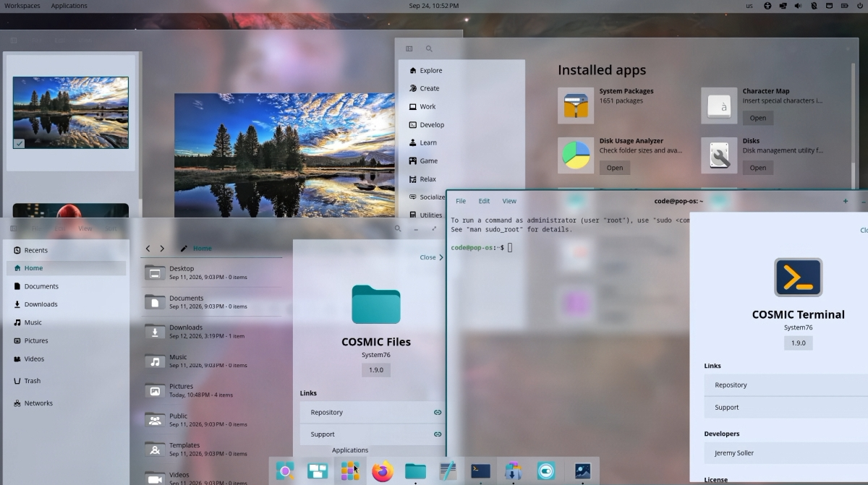Image resolution: width=868 pixels, height=485 pixels.
Task: Close the COSMIC Files about panel
Action: point(431,257)
